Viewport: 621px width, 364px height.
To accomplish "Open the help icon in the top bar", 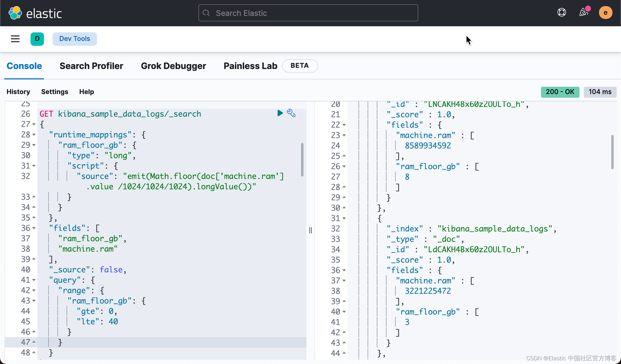I will 561,12.
